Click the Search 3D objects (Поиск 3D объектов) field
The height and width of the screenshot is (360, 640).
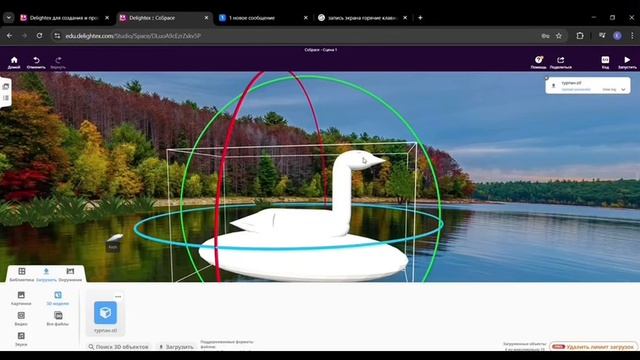click(x=118, y=347)
